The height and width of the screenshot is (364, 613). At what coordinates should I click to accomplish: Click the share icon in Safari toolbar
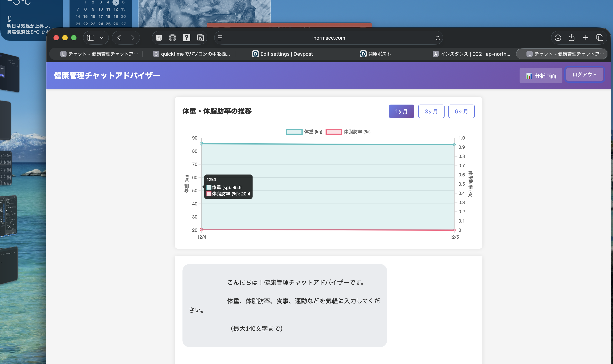[x=571, y=38]
